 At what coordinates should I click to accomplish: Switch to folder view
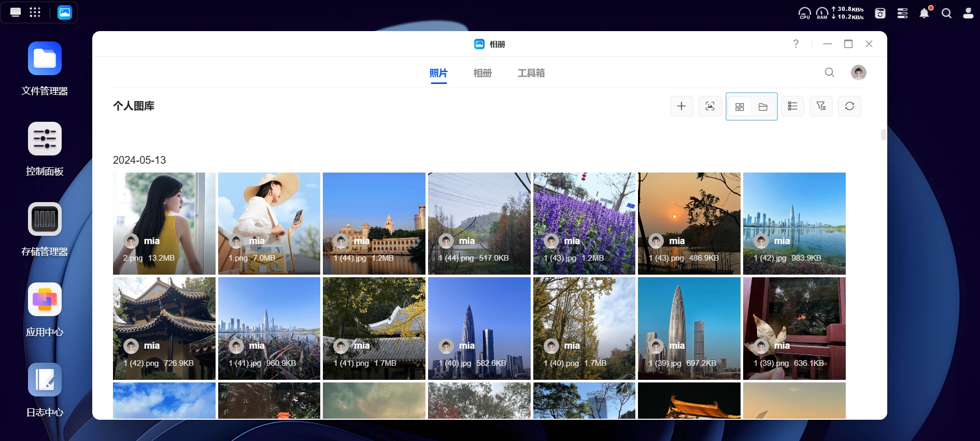763,107
